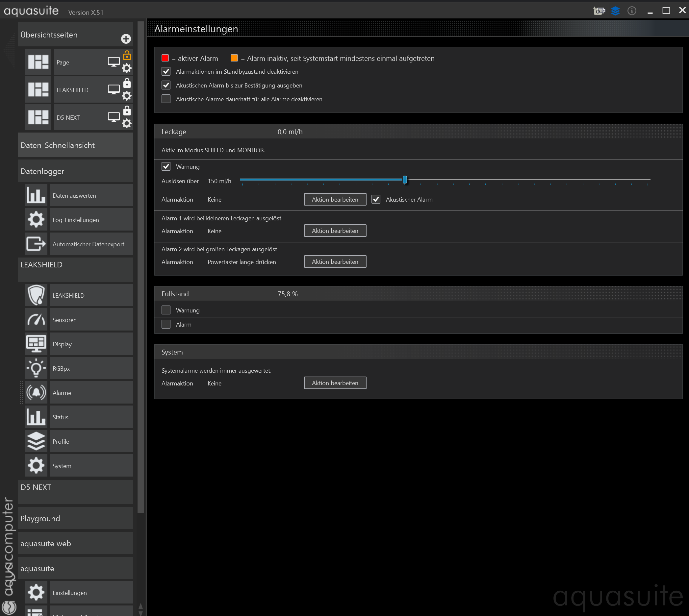Screen dimensions: 689x616
Task: Enable Akustische Alarme dauerhaft deaktivieren checkbox
Action: [x=166, y=99]
